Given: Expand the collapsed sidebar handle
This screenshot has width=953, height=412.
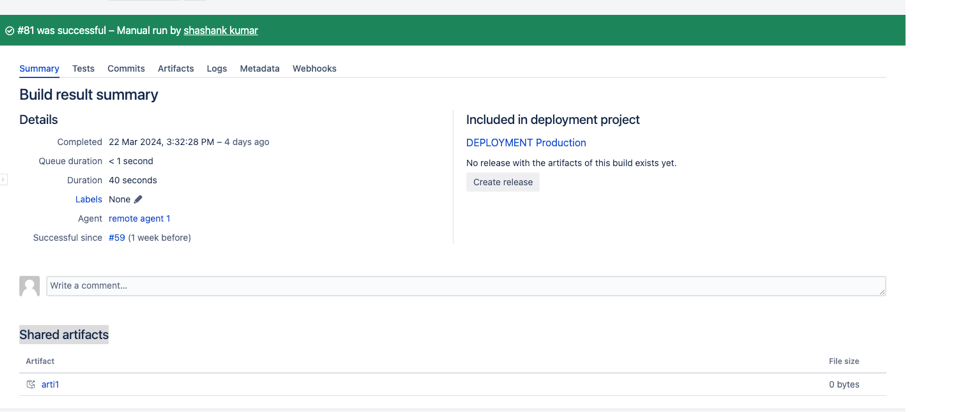Looking at the screenshot, I should coord(4,180).
